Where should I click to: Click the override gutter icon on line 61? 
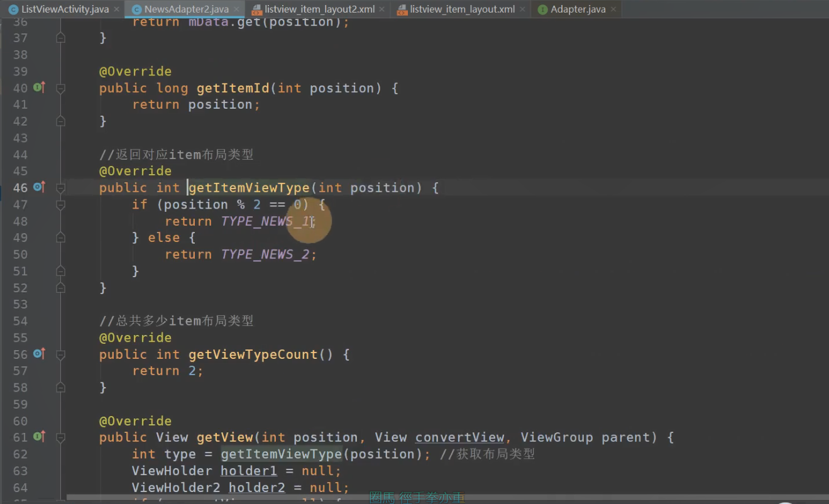pos(39,437)
